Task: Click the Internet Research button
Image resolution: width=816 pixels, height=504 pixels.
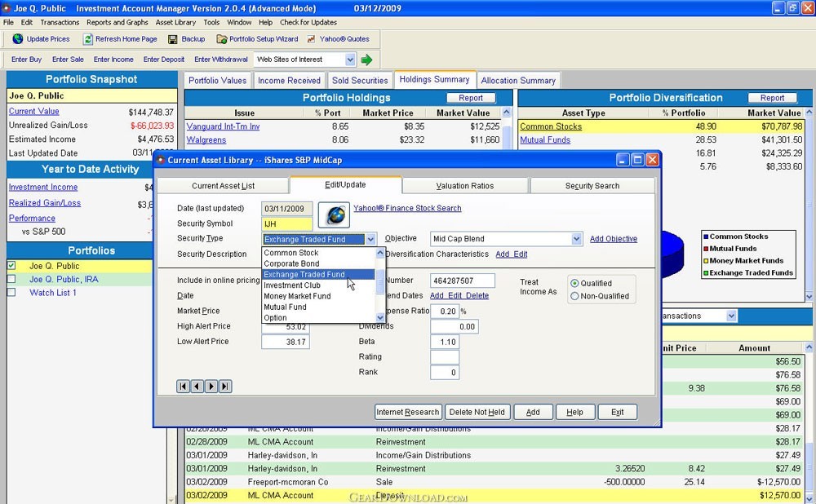Action: click(x=408, y=413)
